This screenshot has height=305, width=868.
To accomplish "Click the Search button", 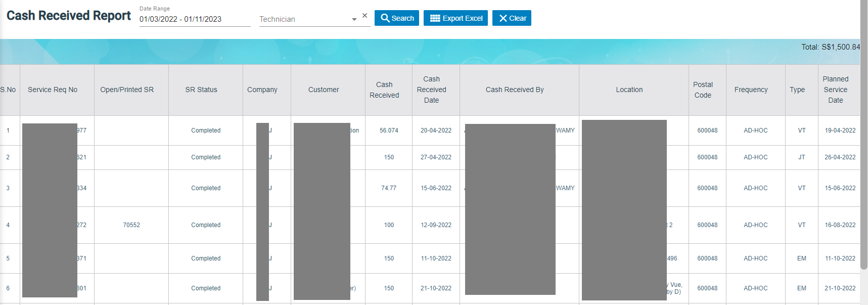I will point(397,18).
